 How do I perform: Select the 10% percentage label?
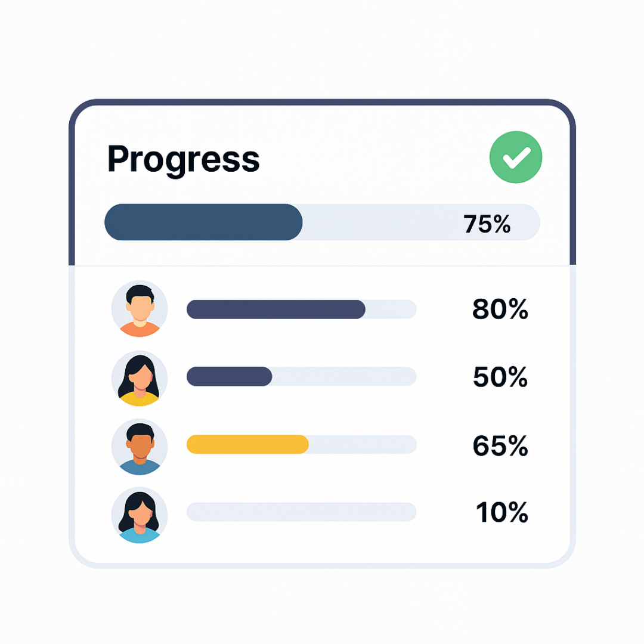click(x=501, y=513)
